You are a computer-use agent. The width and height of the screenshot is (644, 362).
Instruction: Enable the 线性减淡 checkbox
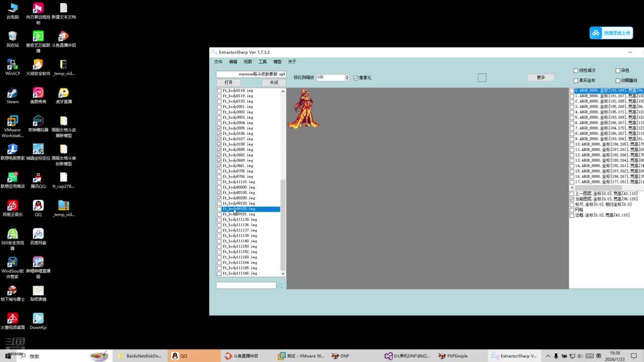(x=576, y=71)
